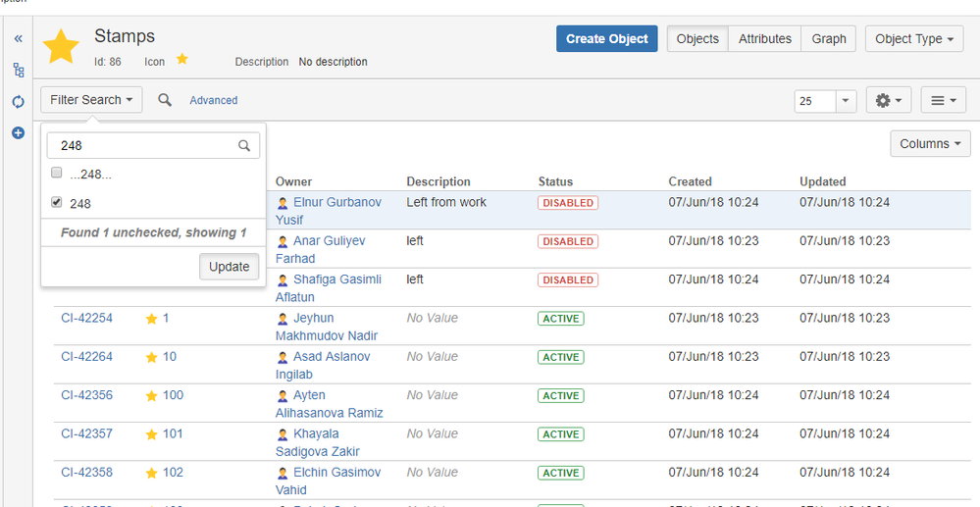Open owner Jeyhun Makhmudov Nadir link
980x507 pixels.
coord(327,327)
